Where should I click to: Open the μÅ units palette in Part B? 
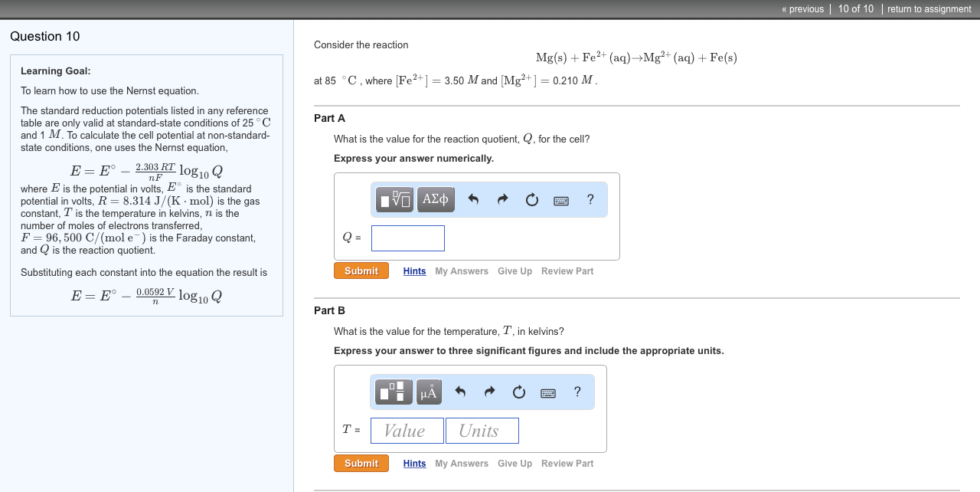pos(428,392)
